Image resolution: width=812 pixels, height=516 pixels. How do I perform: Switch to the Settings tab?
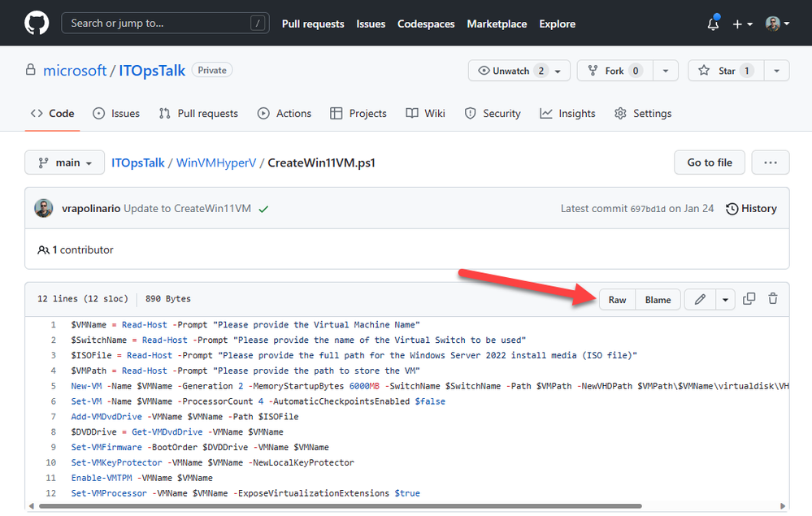coord(643,113)
